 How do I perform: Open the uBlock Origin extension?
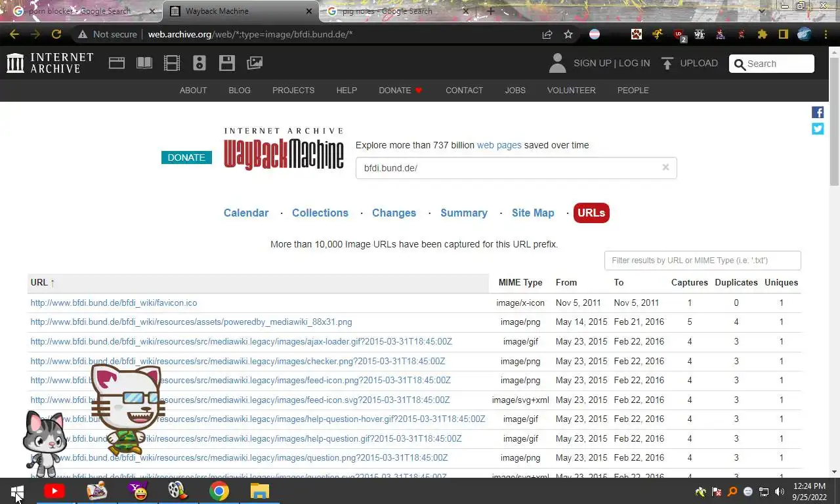point(679,35)
